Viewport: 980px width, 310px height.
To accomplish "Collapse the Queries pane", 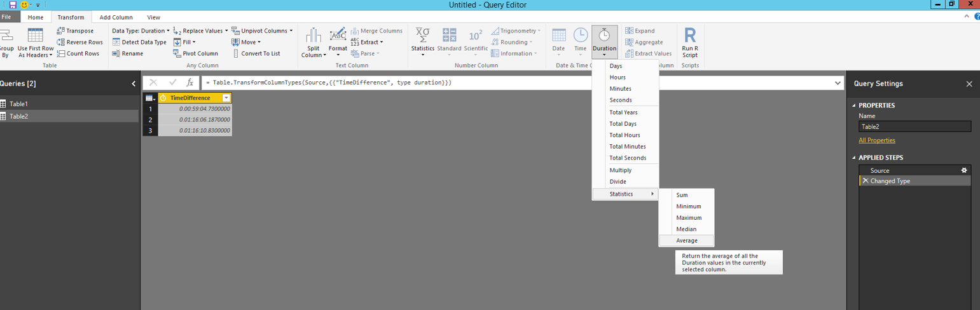I will [134, 83].
